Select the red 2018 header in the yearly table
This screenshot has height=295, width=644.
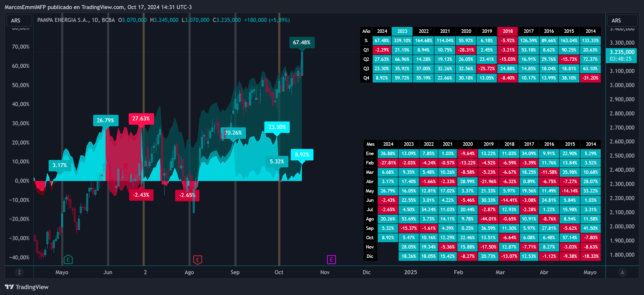508,31
